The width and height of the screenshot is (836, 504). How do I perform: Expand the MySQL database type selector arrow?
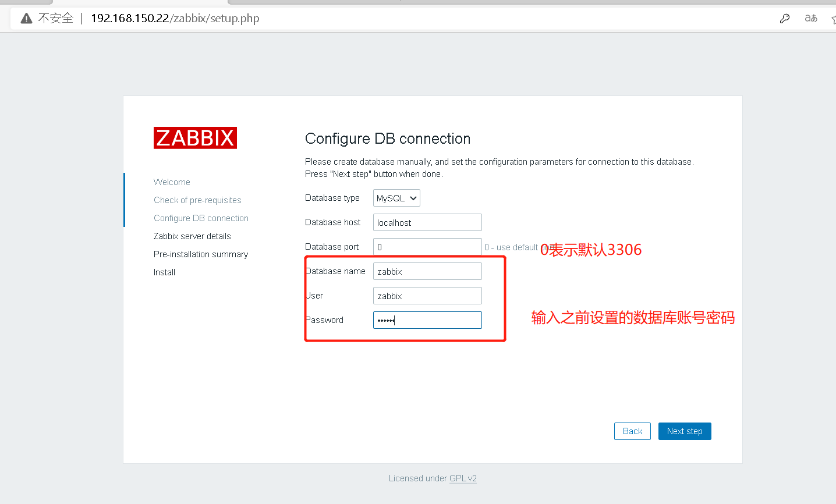(413, 198)
